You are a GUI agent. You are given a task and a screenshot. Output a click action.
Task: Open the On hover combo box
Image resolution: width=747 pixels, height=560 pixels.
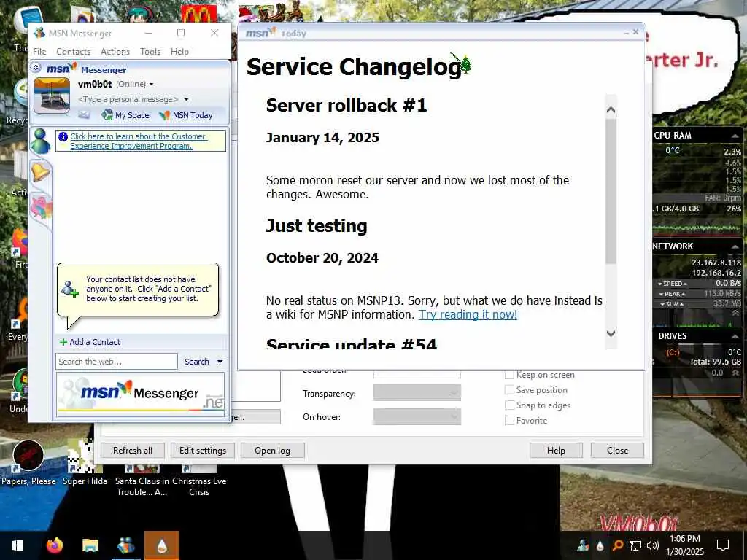417,416
